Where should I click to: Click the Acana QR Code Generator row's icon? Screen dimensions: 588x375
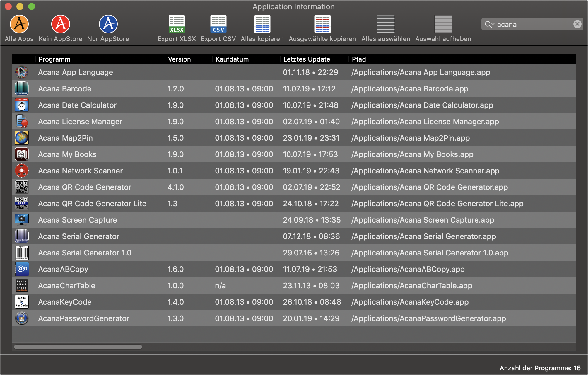pyautogui.click(x=22, y=187)
